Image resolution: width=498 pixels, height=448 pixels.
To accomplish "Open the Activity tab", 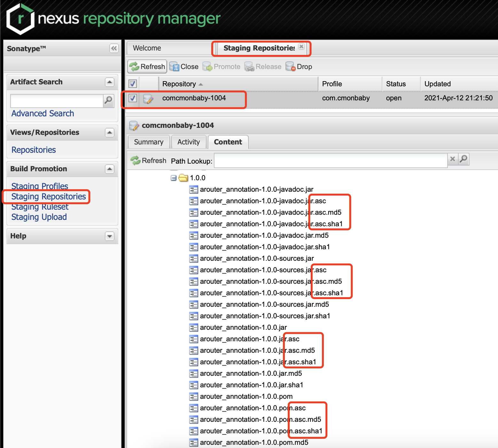I will pyautogui.click(x=189, y=142).
